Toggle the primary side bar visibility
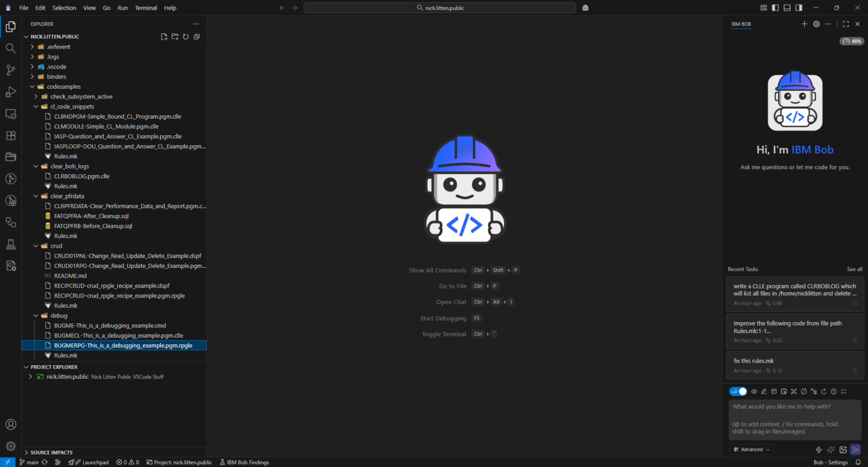 click(x=775, y=8)
